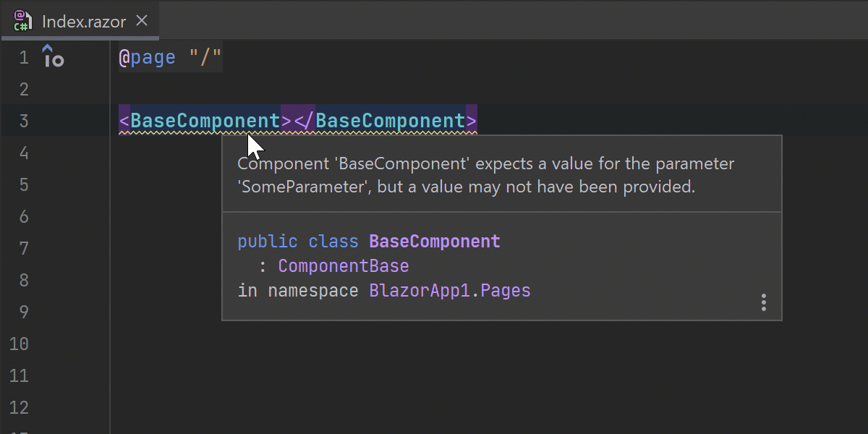The width and height of the screenshot is (868, 434).
Task: Open the BlazorApp1.Pages namespace link
Action: coord(450,291)
